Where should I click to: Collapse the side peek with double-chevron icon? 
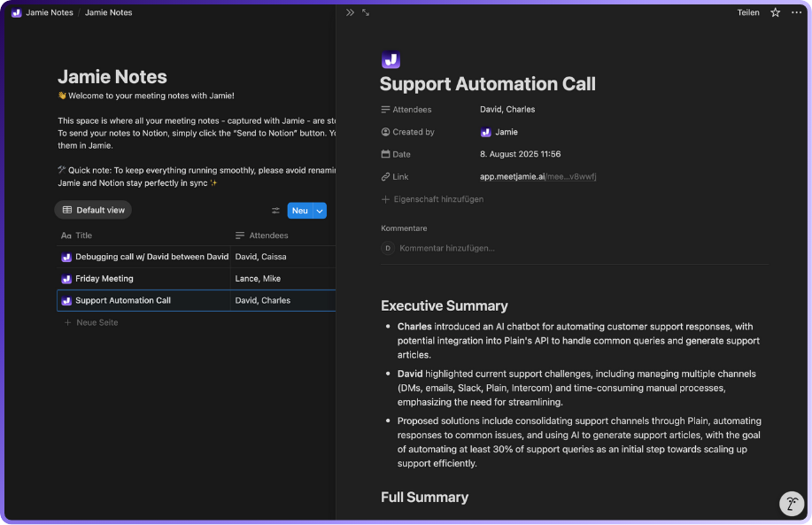(350, 12)
